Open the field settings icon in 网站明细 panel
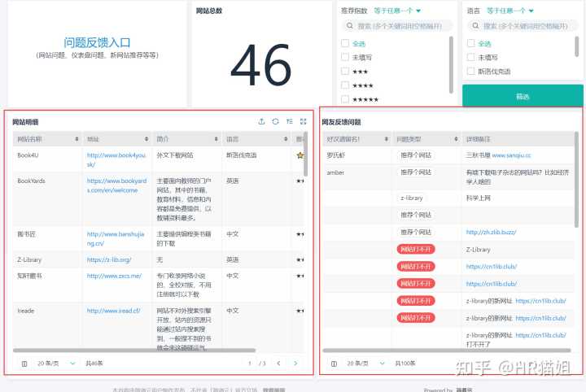This screenshot has width=586, height=392. 289,121
